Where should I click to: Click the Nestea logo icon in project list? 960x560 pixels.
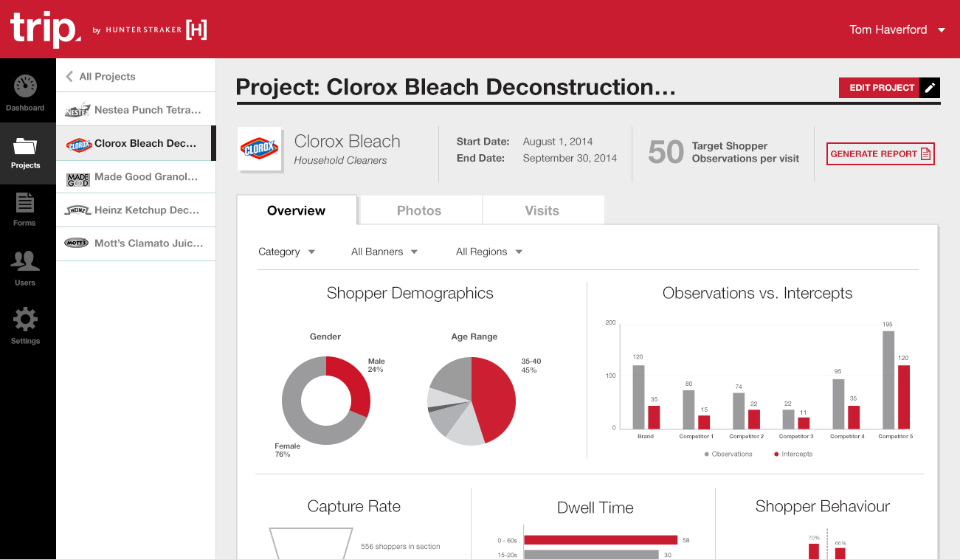click(x=77, y=110)
